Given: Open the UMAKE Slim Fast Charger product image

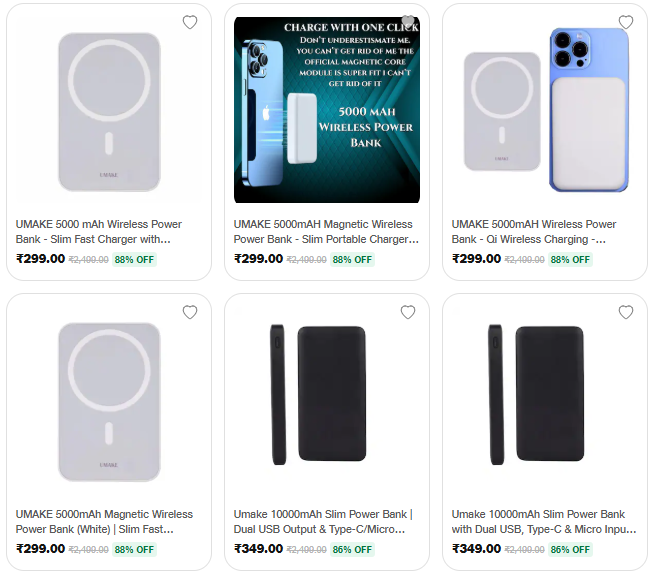Looking at the screenshot, I should click(x=109, y=112).
